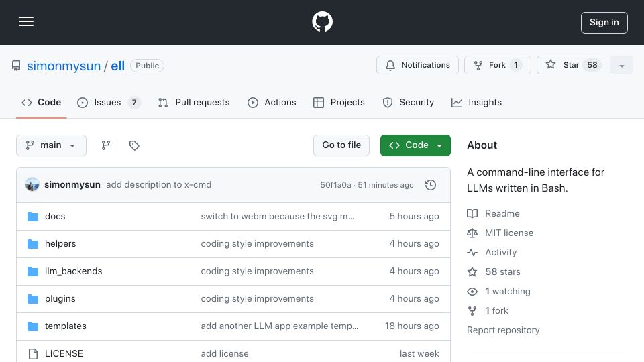Fork the repository
644x362 pixels.
point(497,65)
